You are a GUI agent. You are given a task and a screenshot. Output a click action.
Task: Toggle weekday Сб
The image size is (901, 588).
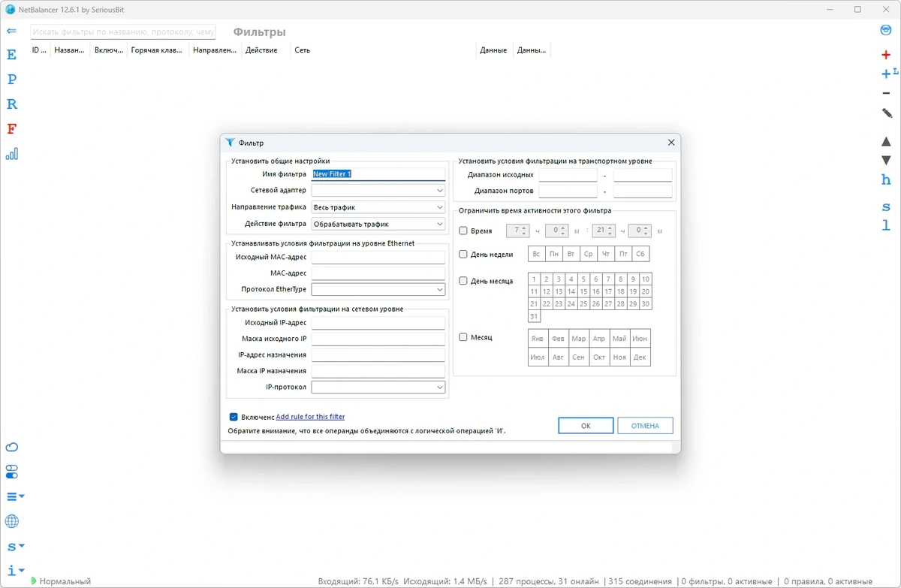pyautogui.click(x=640, y=254)
